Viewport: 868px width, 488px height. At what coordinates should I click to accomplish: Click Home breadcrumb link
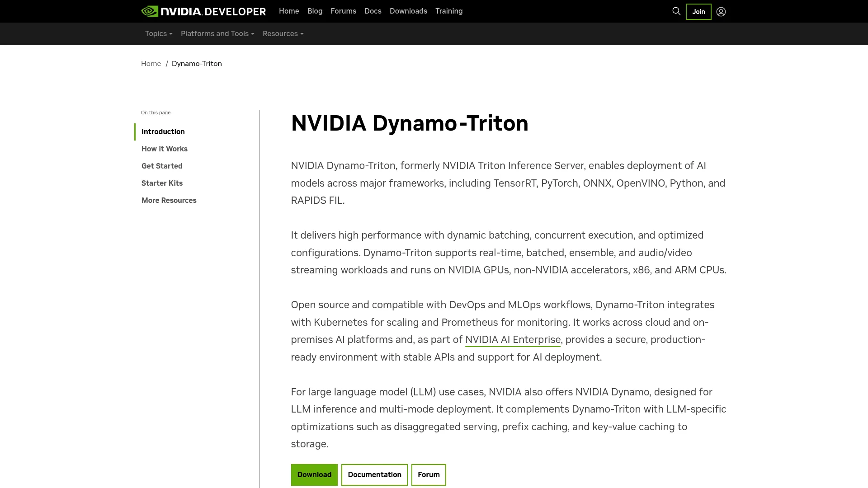(151, 64)
